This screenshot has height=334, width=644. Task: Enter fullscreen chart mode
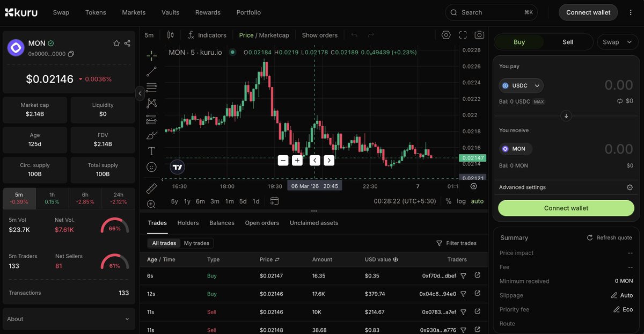(463, 35)
